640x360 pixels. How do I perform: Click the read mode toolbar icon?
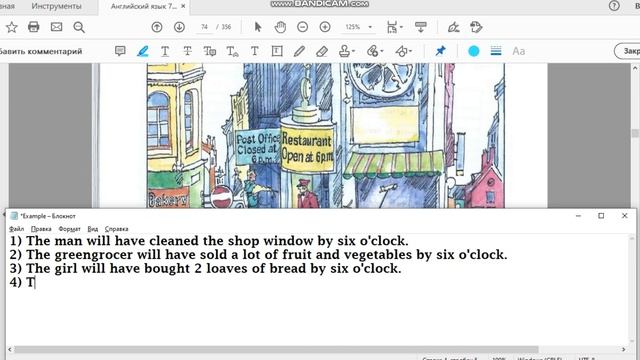[x=420, y=27]
